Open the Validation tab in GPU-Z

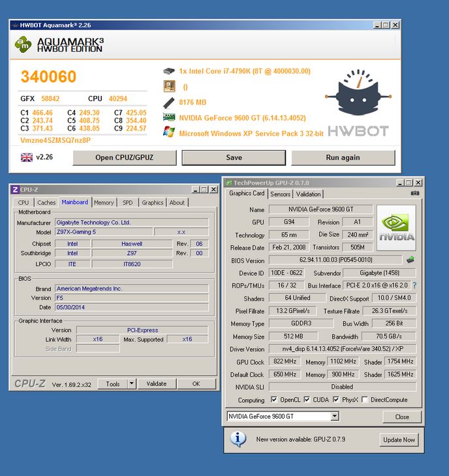point(308,194)
